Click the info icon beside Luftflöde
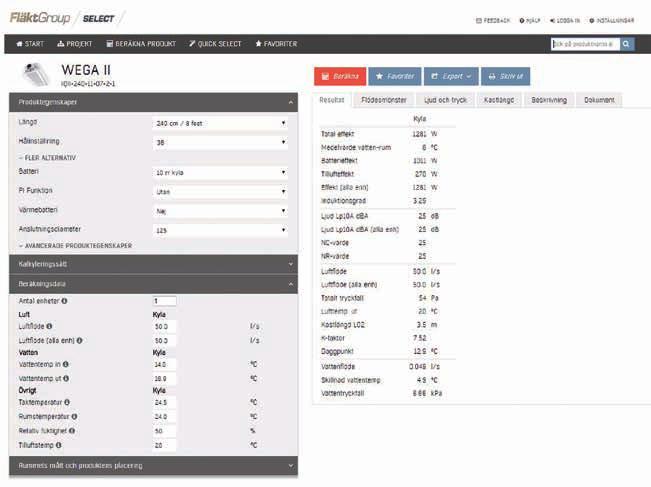Viewport: 651px width, 487px height. point(49,326)
